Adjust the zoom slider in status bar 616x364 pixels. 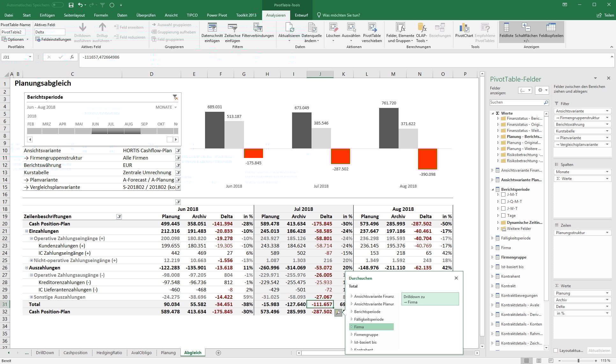click(578, 361)
